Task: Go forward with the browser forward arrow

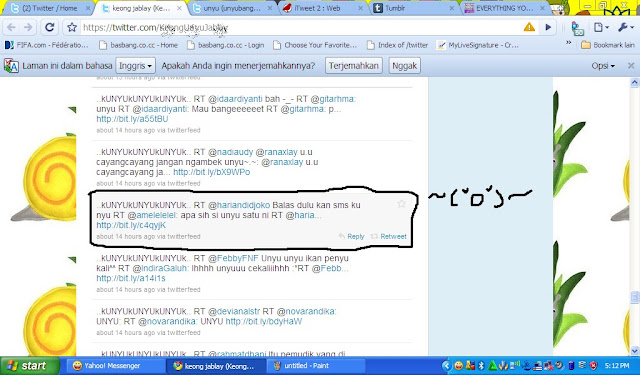Action: 28,27
